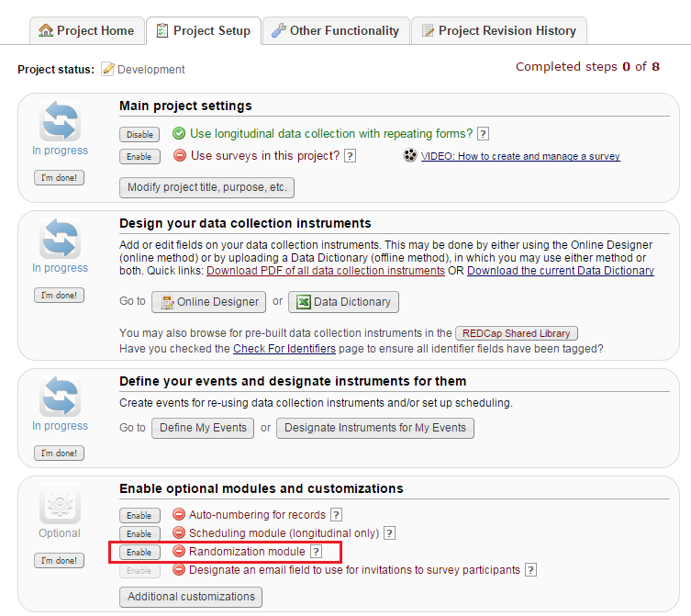Click red icon beside Scheduling module

[x=178, y=532]
